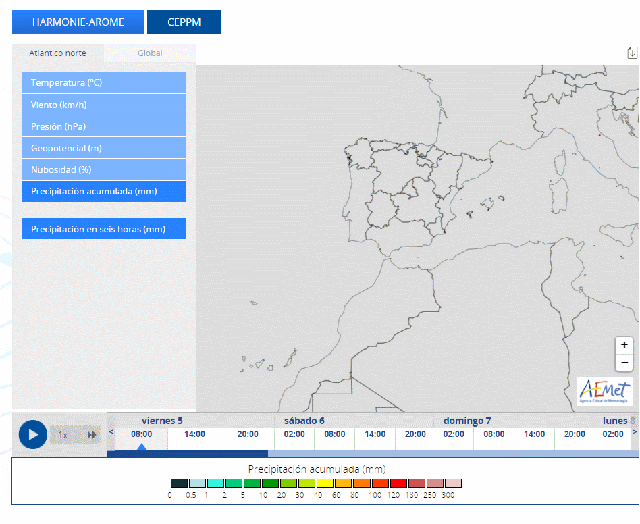This screenshot has height=524, width=640.
Task: Click the download icon above the map
Action: tap(631, 54)
